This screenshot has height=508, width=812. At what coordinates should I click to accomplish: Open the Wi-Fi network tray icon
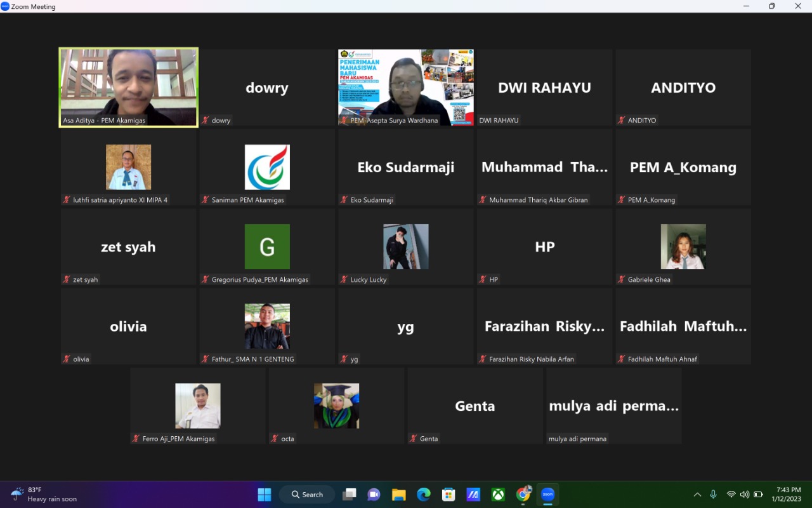[x=731, y=494]
